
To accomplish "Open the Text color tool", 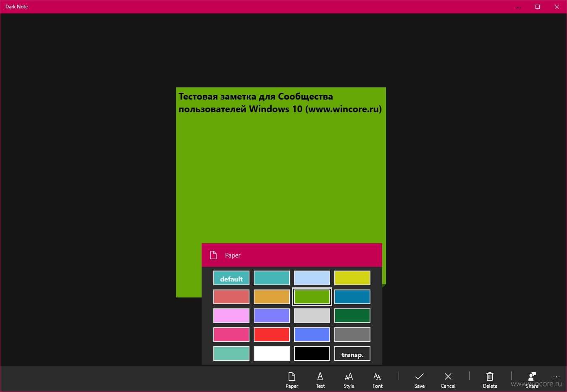I will pyautogui.click(x=320, y=380).
